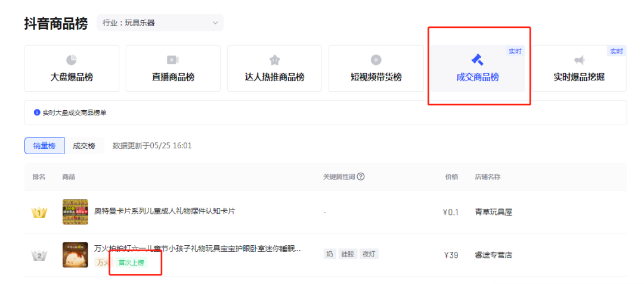Open the shop 睿途专营店
This screenshot has height=284, width=644.
(x=493, y=255)
